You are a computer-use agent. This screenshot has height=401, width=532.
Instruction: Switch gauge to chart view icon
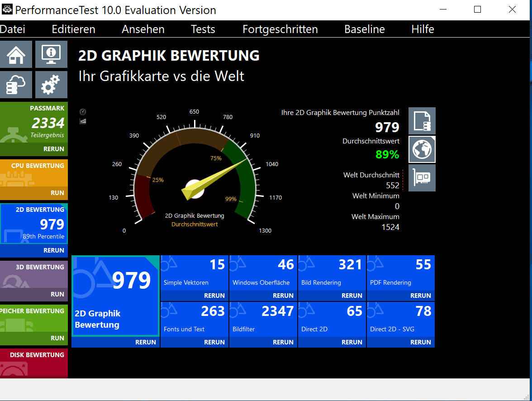point(83,121)
